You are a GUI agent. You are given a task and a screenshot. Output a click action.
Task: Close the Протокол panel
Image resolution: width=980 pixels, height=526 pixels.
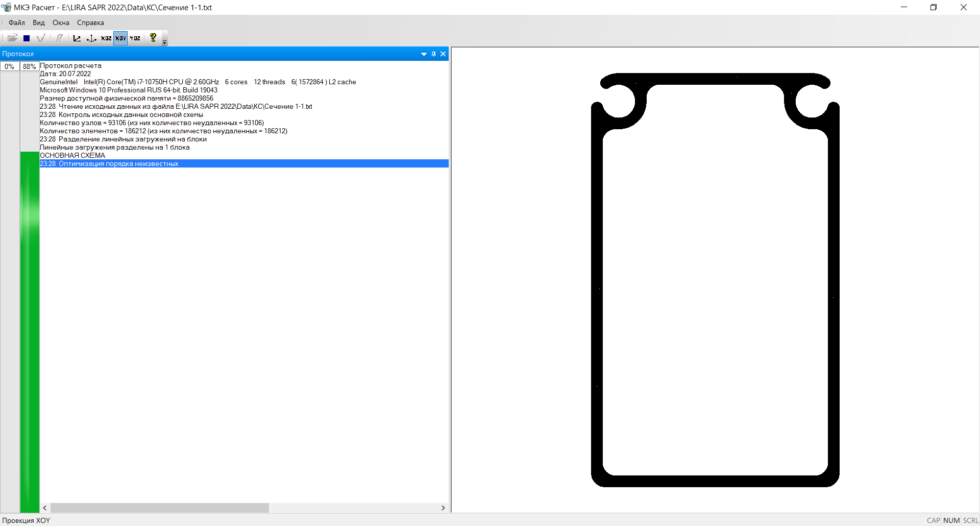(443, 54)
